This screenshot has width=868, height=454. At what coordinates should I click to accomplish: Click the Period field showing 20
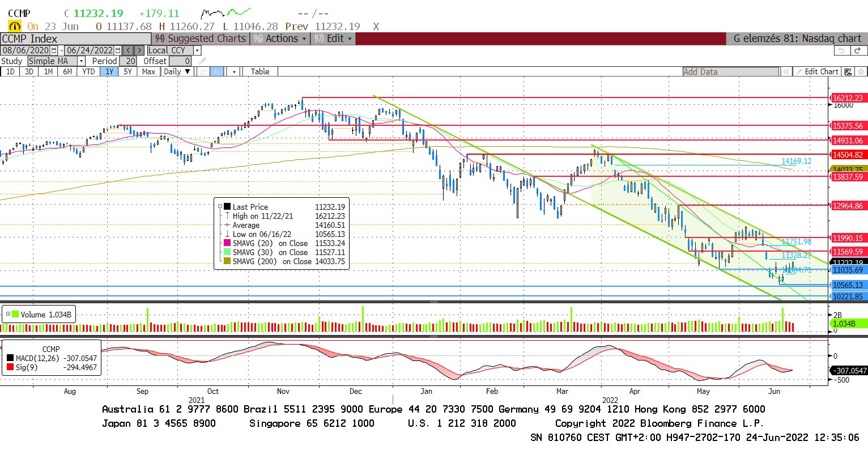tap(128, 61)
